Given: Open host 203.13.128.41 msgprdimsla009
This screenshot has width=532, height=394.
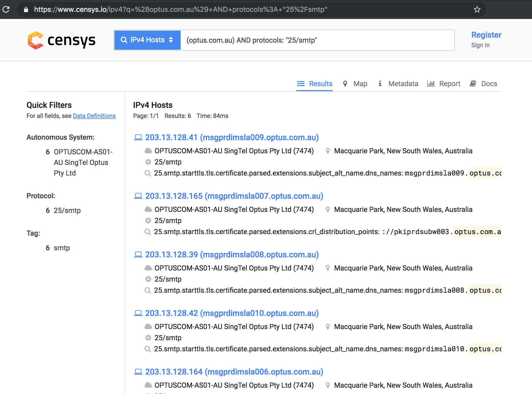Looking at the screenshot, I should [x=232, y=137].
